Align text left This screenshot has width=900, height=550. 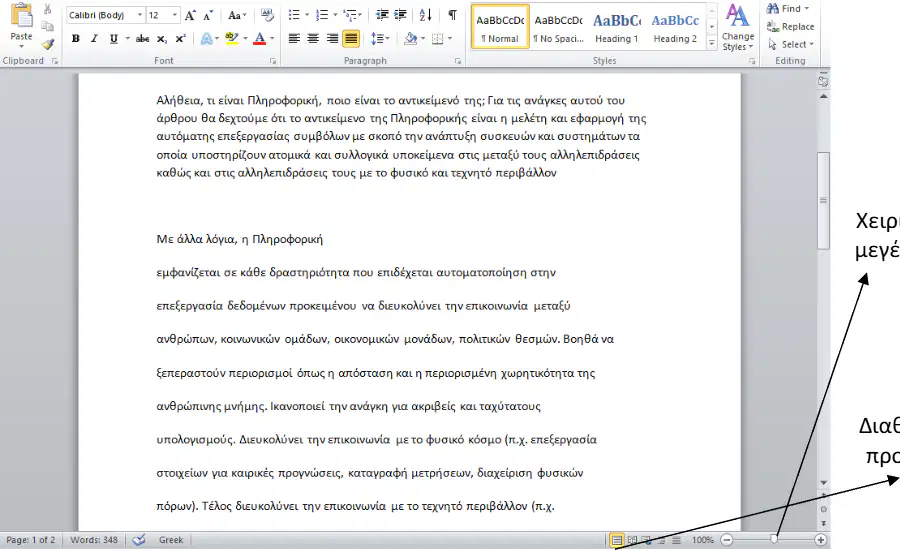pos(294,39)
